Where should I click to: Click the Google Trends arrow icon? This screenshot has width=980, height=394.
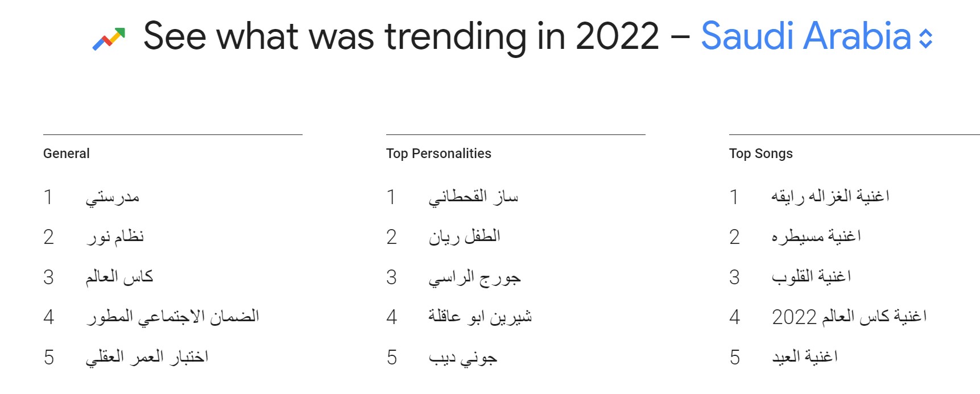pyautogui.click(x=109, y=39)
